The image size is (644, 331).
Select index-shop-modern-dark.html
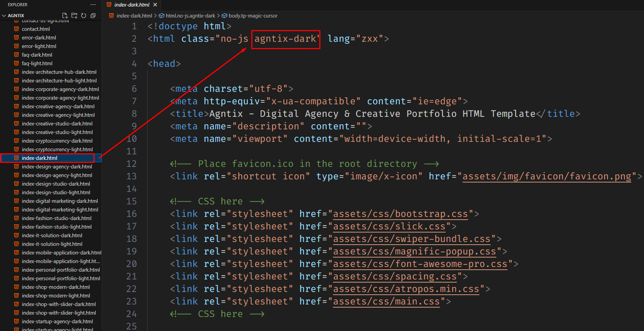click(x=56, y=287)
